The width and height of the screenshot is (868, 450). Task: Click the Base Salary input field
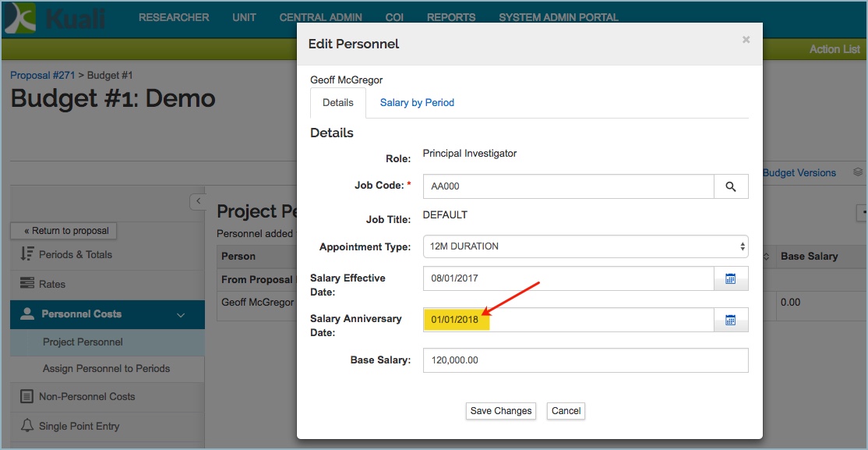coord(585,360)
